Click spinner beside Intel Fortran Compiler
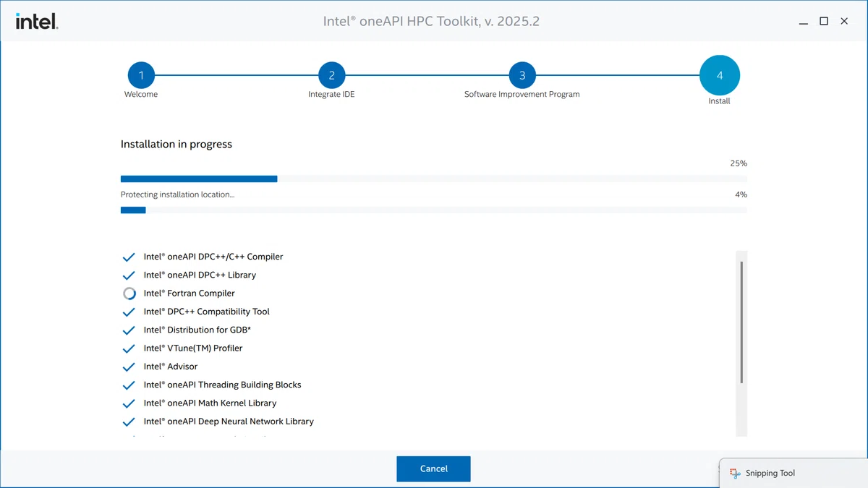868x488 pixels. [x=129, y=294]
